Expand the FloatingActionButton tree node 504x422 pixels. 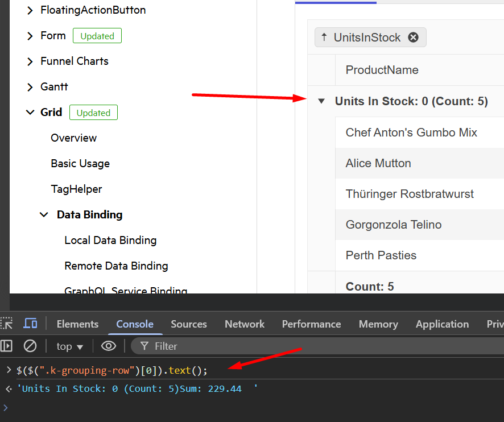pyautogui.click(x=30, y=10)
